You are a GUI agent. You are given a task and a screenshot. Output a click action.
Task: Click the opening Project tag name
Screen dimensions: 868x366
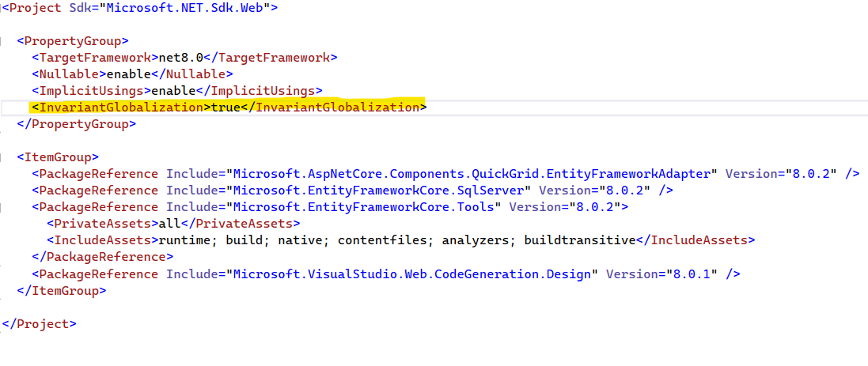click(x=36, y=8)
